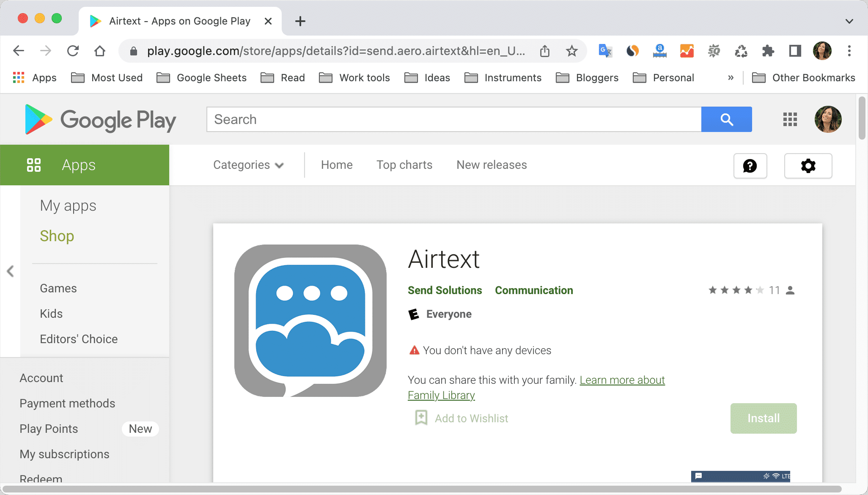The height and width of the screenshot is (495, 868).
Task: Open the New releases tab
Action: pyautogui.click(x=491, y=165)
